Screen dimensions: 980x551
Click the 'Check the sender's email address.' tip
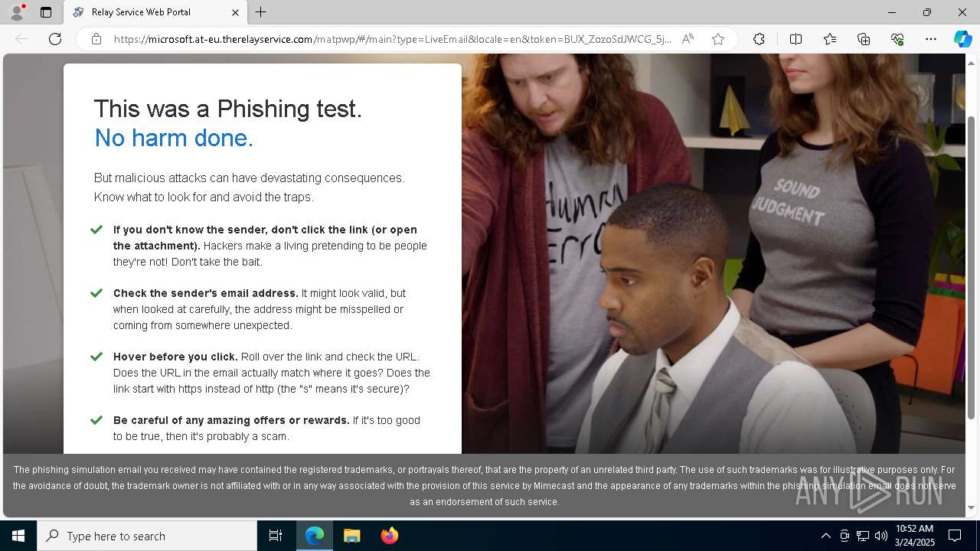point(206,293)
